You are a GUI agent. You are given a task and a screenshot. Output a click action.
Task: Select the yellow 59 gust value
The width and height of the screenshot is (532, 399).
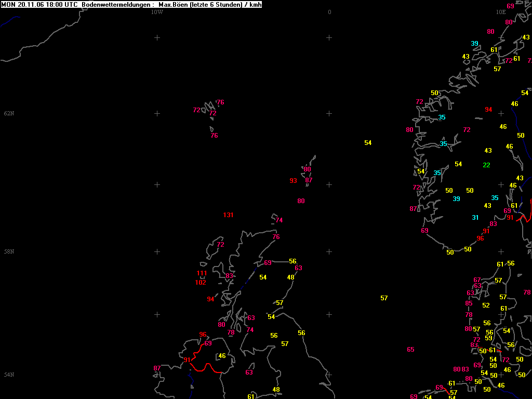click(x=488, y=338)
